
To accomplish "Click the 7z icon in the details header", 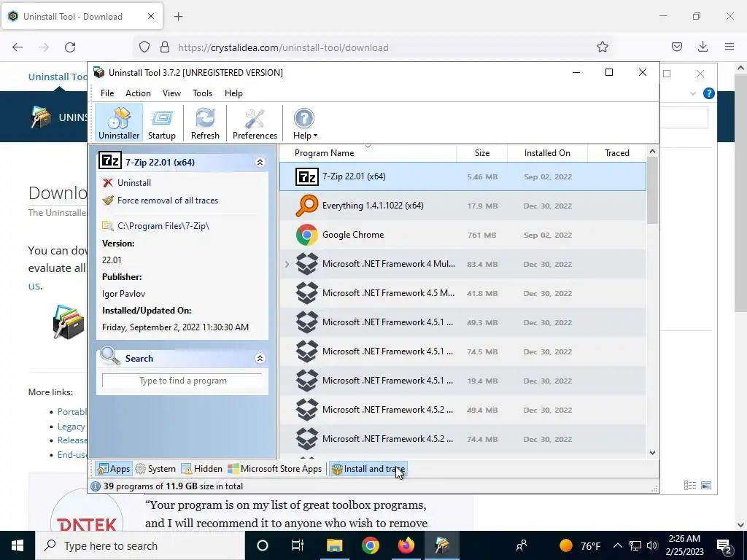I will [x=110, y=161].
